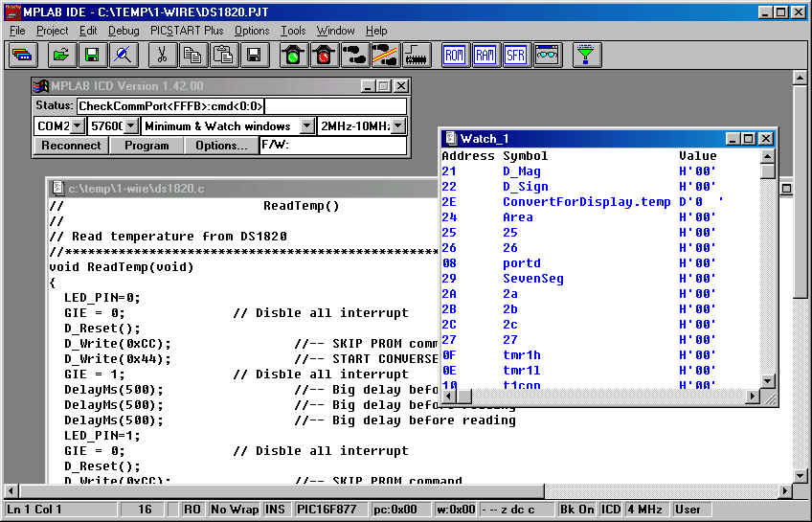The image size is (812, 522).
Task: Click the green Save Project disk icon
Action: click(x=93, y=55)
